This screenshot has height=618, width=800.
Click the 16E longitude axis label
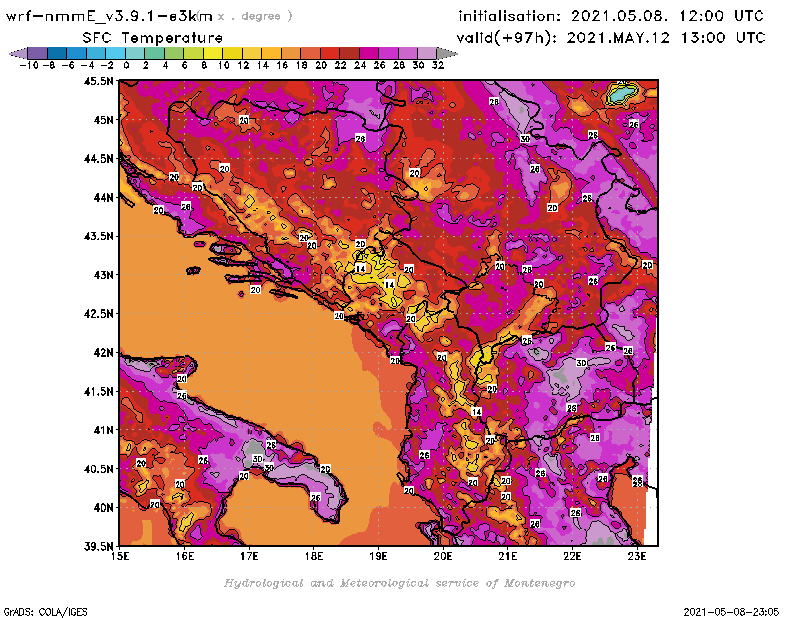(x=185, y=556)
